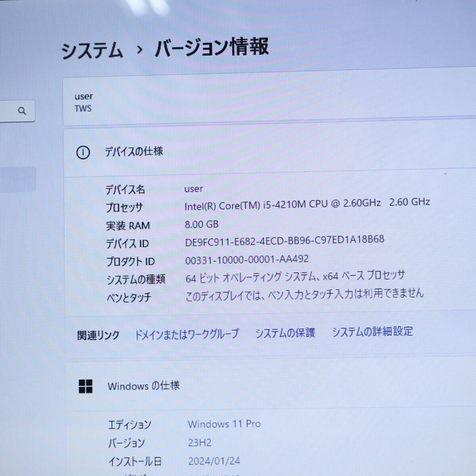
Task: Collapse the Windows の仕様 section header
Action: [270, 386]
